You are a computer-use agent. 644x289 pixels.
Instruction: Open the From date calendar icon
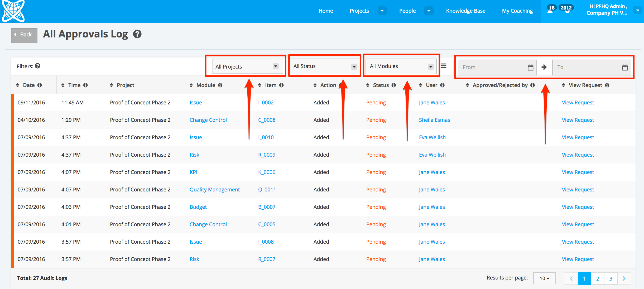tap(530, 68)
